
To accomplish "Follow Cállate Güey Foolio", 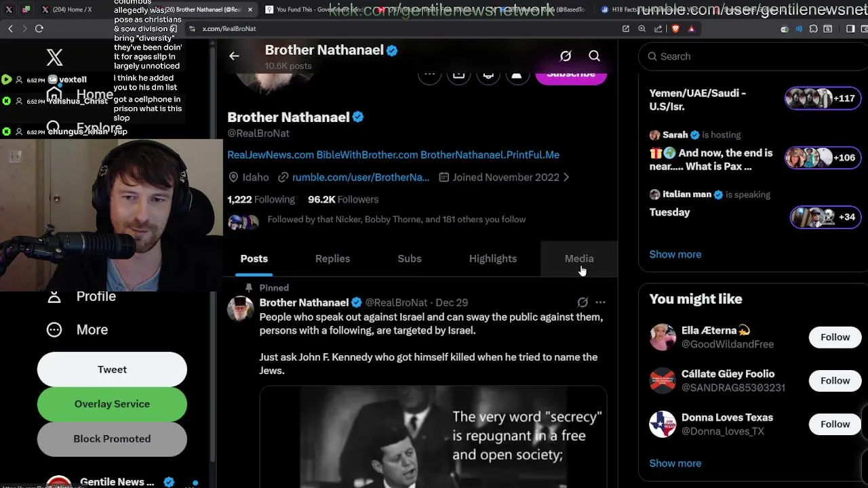I will click(835, 380).
